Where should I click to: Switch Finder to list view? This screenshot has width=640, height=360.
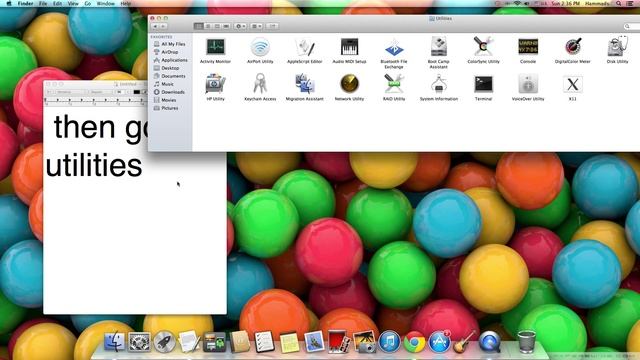(x=208, y=26)
